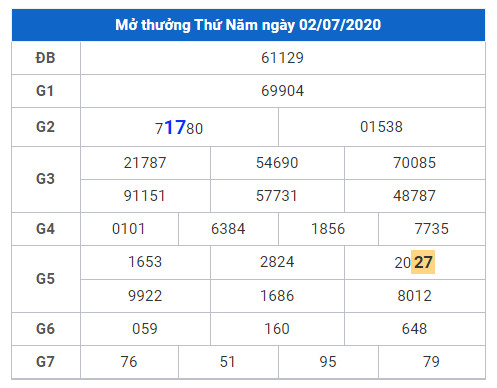
Task: Click the blue header dated 02/07/2020
Action: click(248, 25)
